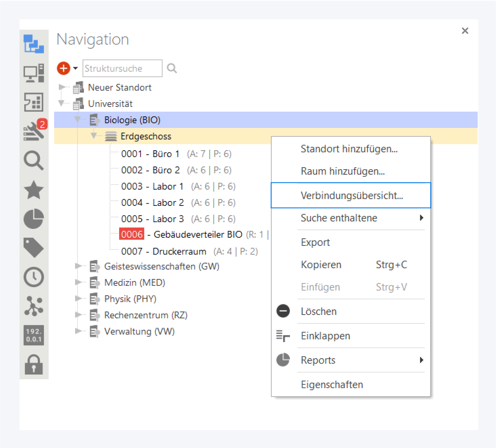Viewport: 496px width, 448px height.
Task: Open the IP address sidebar icon
Action: click(34, 335)
